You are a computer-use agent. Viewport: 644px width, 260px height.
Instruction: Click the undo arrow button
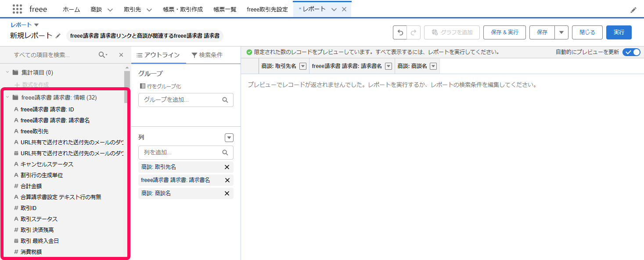399,32
